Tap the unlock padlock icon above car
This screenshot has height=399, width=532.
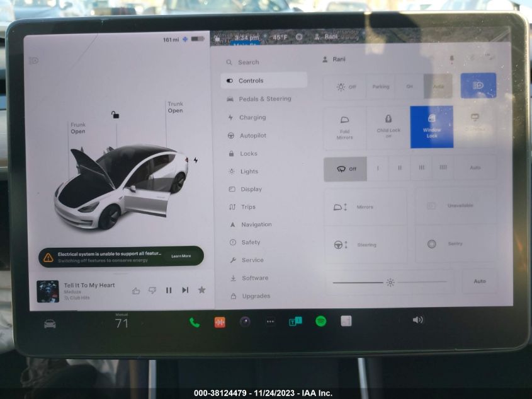point(115,115)
